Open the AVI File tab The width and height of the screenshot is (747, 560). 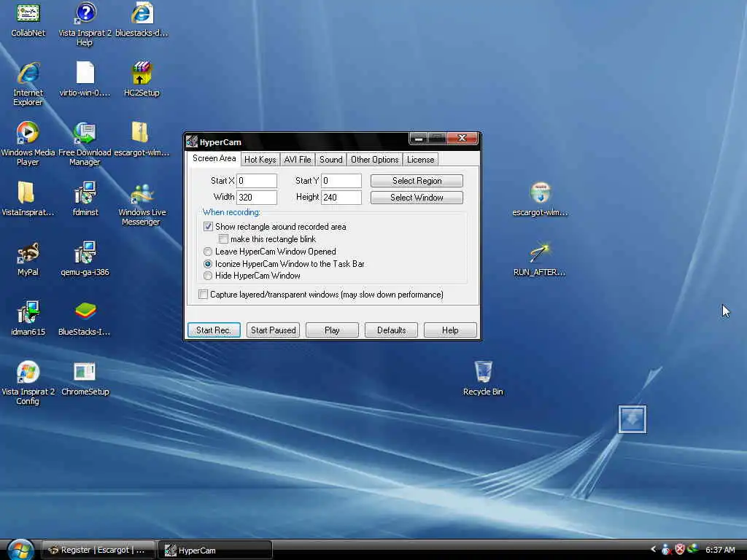298,160
